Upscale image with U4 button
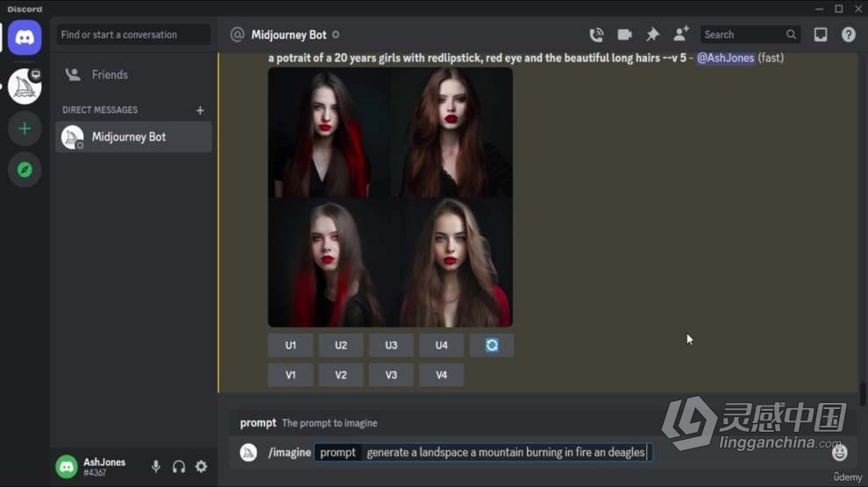Viewport: 868px width, 487px height. click(441, 345)
